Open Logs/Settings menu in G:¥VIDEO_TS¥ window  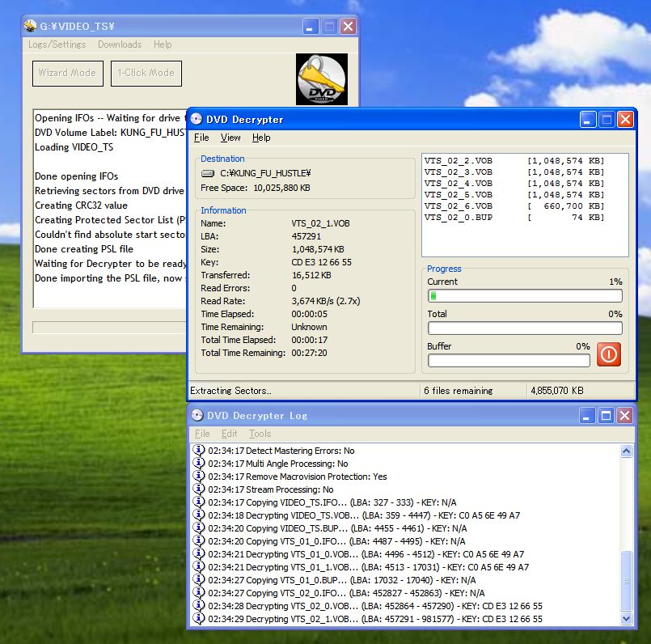pyautogui.click(x=57, y=44)
